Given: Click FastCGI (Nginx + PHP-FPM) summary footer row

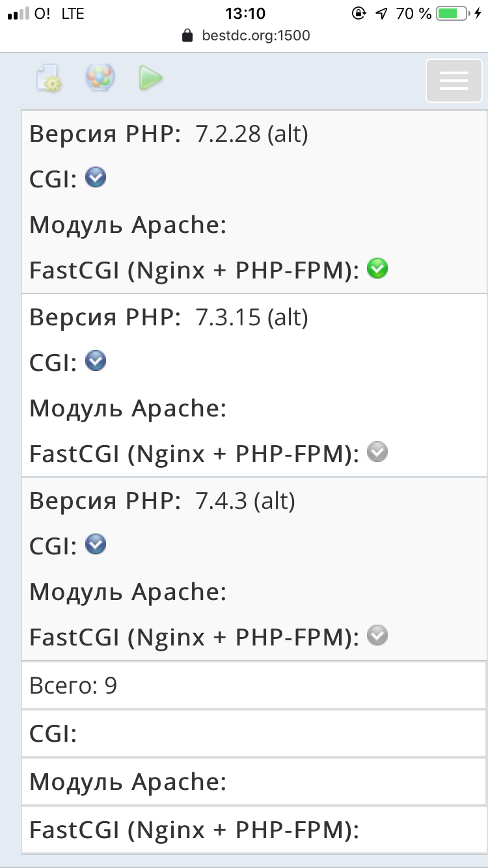Looking at the screenshot, I should point(254,830).
